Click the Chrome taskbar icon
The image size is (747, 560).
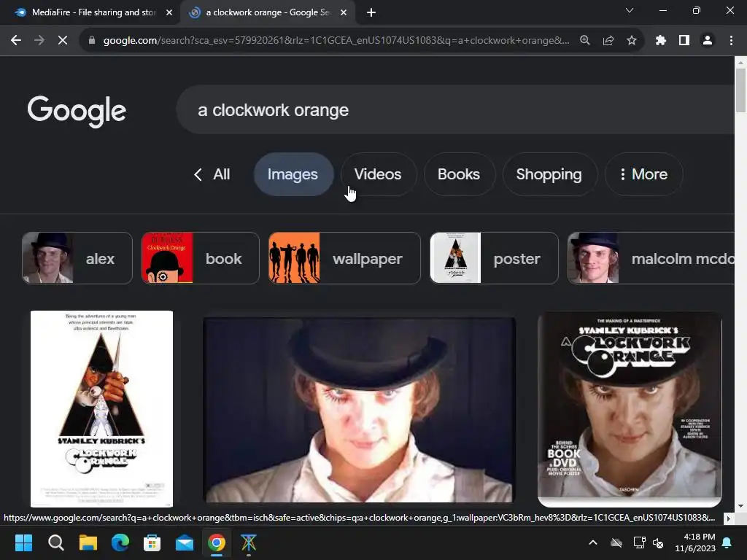216,542
